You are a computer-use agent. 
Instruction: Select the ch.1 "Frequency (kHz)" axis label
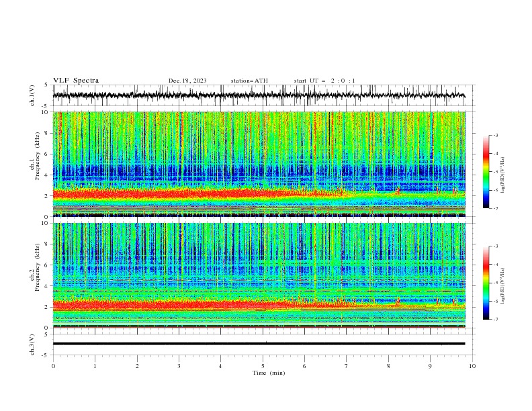38,156
